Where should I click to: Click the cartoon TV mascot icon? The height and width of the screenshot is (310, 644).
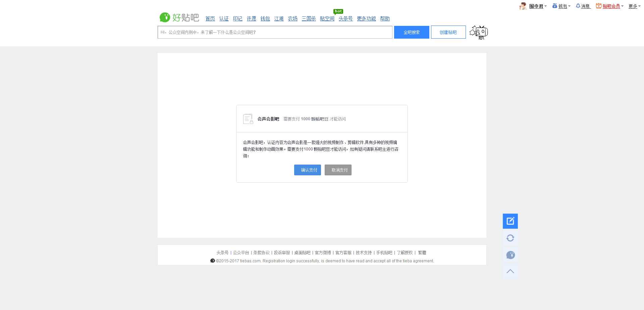pyautogui.click(x=479, y=33)
